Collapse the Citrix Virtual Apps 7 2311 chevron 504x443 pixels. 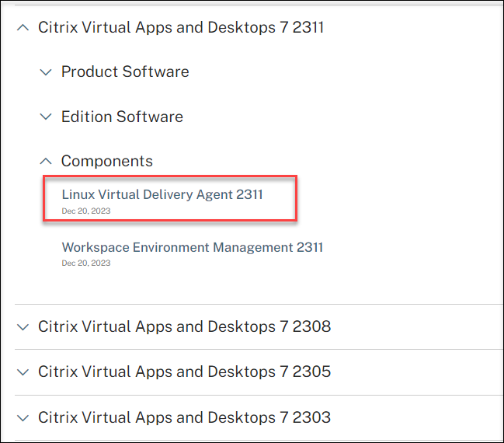point(22,28)
